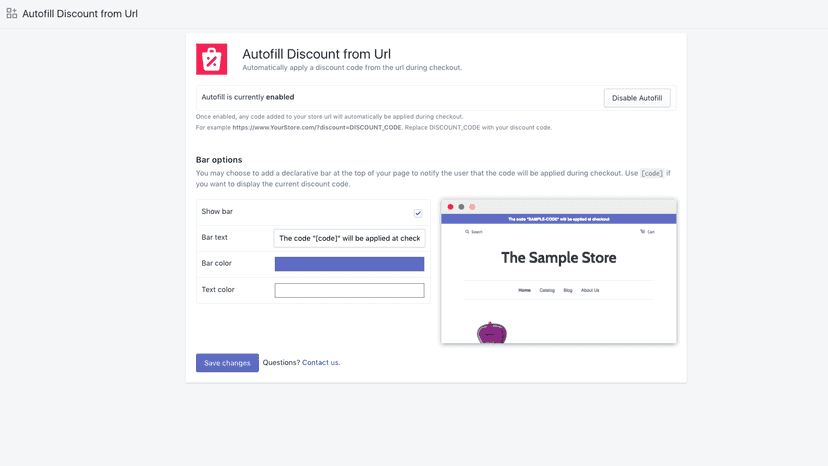The width and height of the screenshot is (828, 466).
Task: Open the blue Bar color swatch
Action: tap(349, 264)
